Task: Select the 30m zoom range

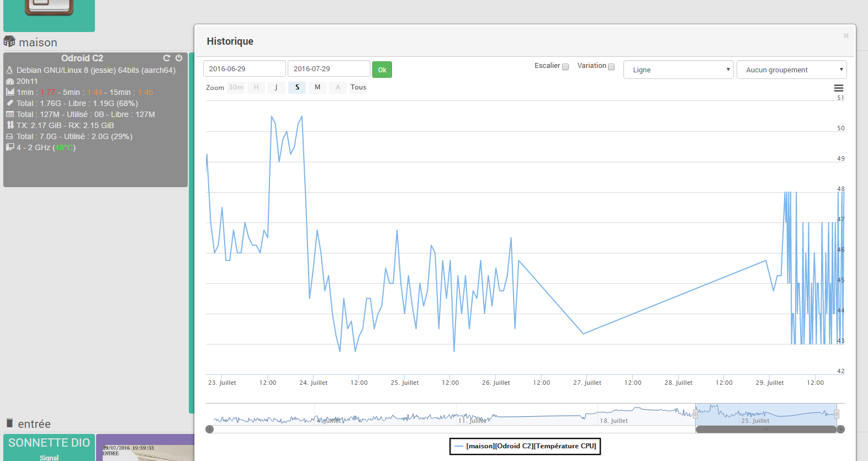Action: pyautogui.click(x=236, y=87)
